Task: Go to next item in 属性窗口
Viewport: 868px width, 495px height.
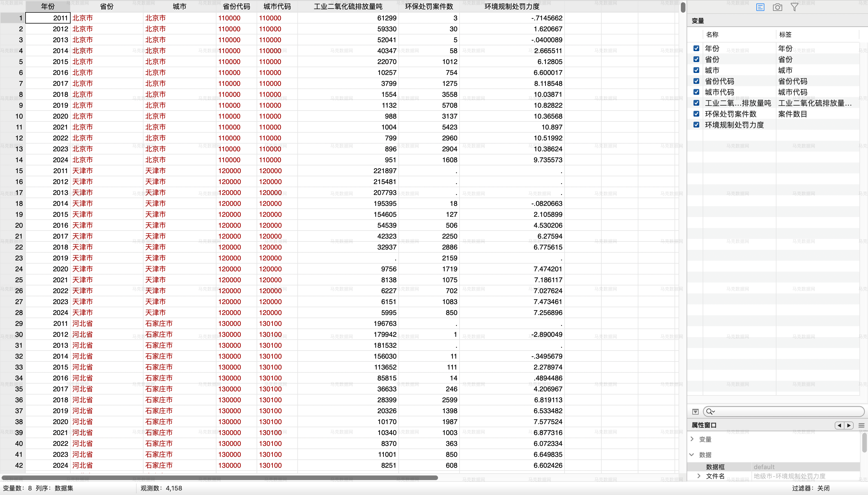Action: pyautogui.click(x=849, y=425)
